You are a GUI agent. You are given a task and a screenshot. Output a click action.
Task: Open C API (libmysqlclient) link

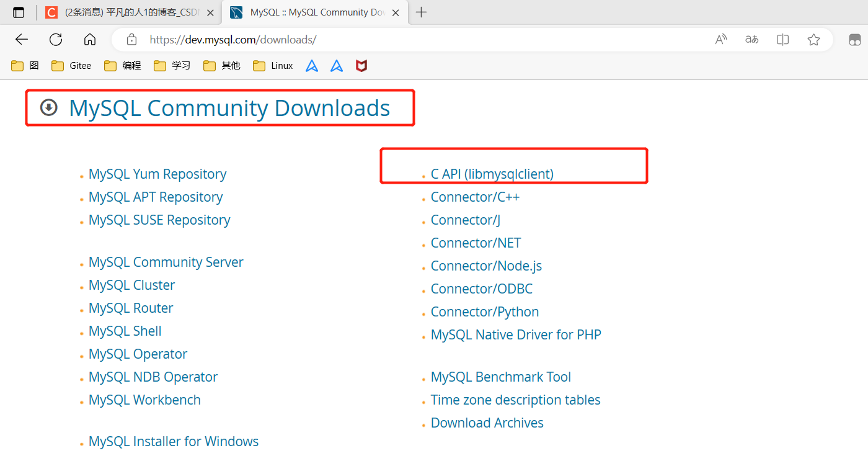point(492,174)
